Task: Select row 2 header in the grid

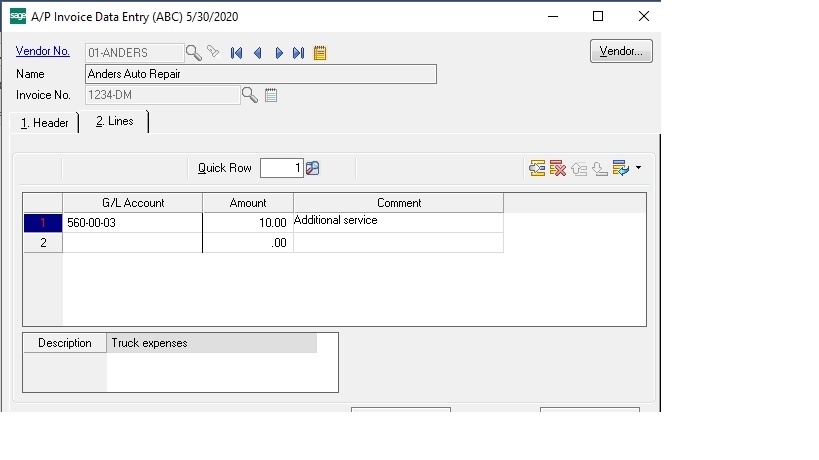Action: pos(43,243)
